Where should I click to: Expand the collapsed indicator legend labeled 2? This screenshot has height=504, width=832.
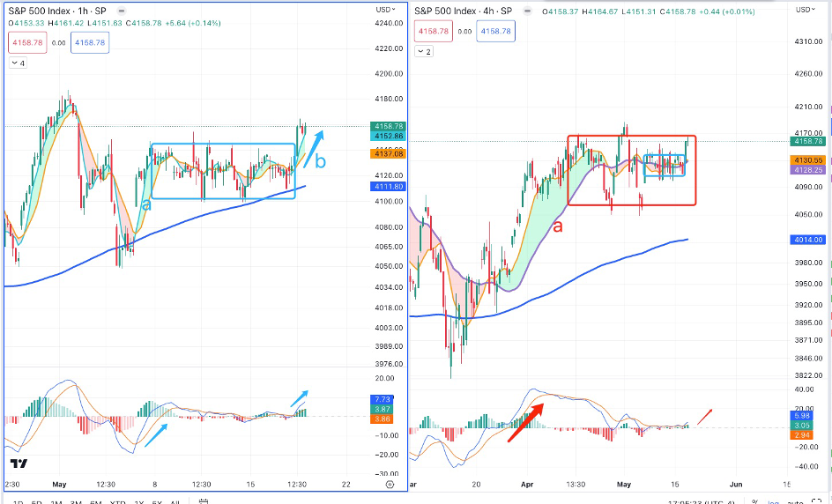pos(424,51)
